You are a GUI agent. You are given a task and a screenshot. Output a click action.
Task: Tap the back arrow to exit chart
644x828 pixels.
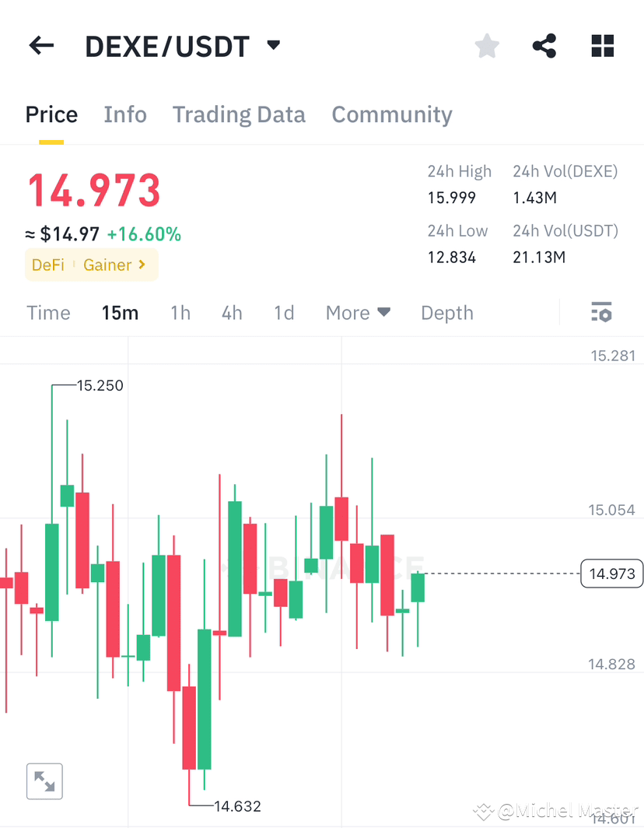tap(40, 45)
